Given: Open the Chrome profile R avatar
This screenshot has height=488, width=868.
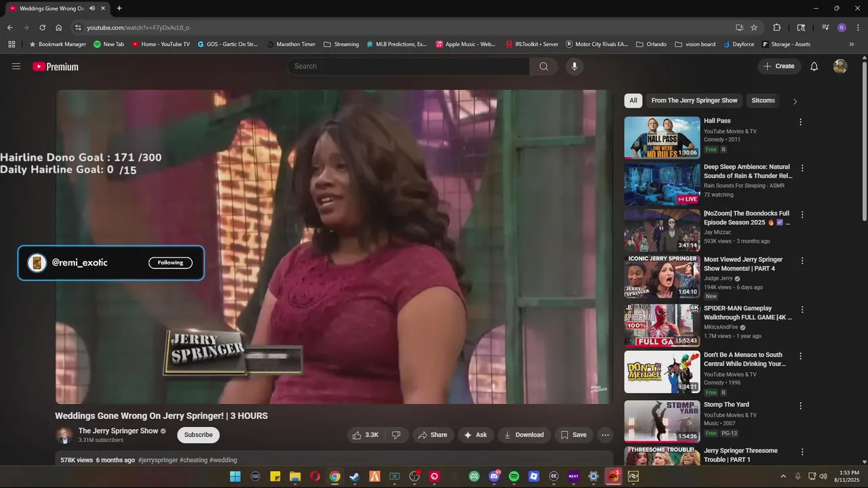Looking at the screenshot, I should tap(842, 28).
